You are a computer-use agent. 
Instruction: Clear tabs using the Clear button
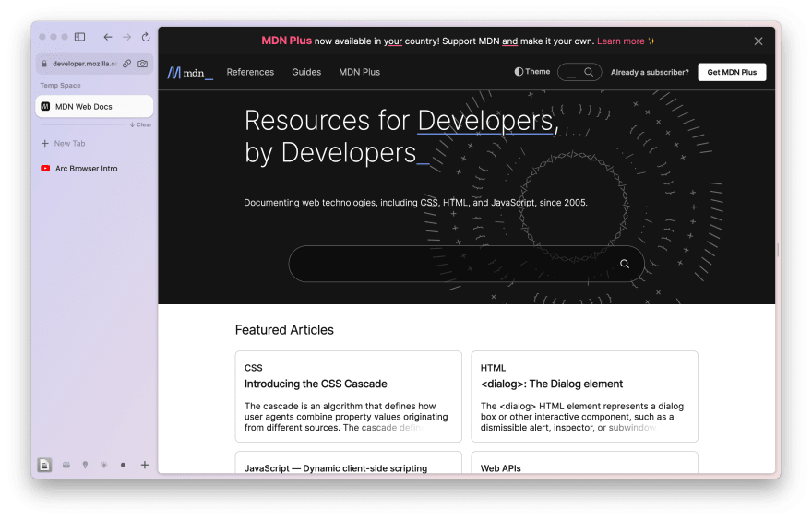click(141, 124)
